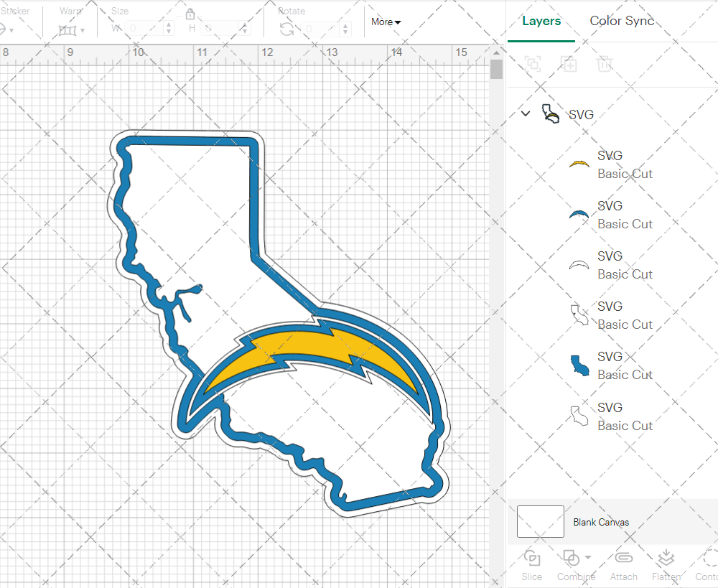This screenshot has height=588, width=718.
Task: Click the canvas vertical scrollbar
Action: [x=496, y=70]
